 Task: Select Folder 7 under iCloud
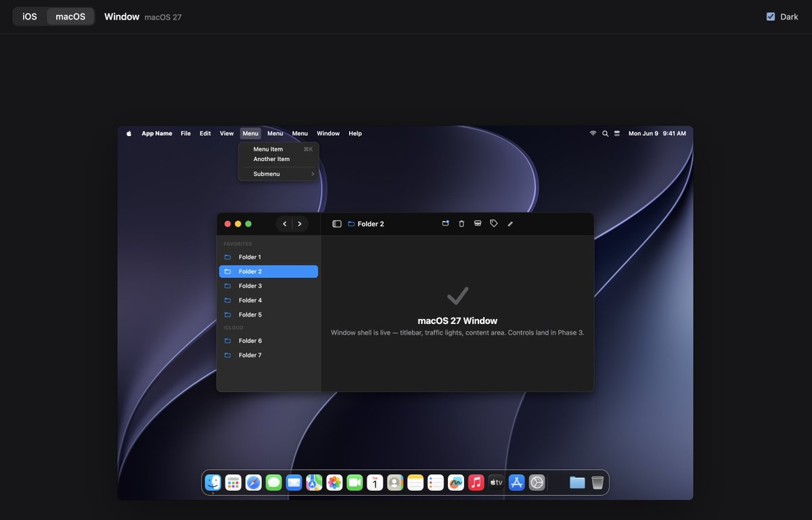(x=269, y=355)
